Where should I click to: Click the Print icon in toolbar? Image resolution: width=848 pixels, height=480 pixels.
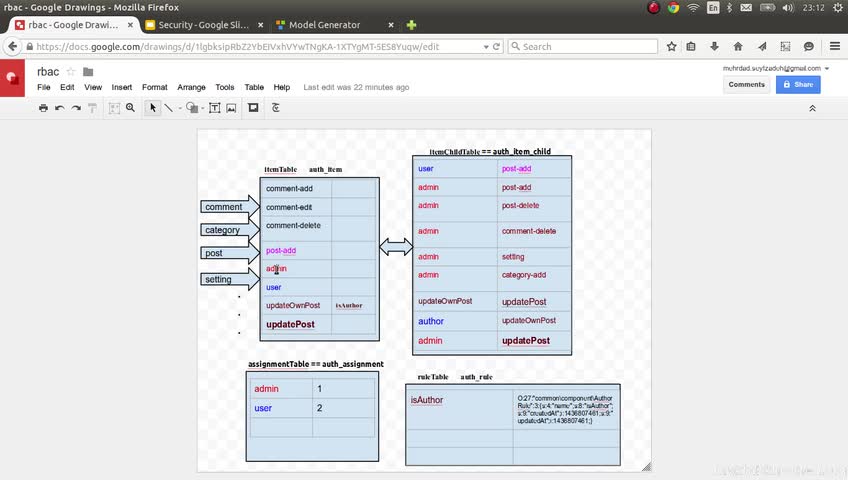43,108
